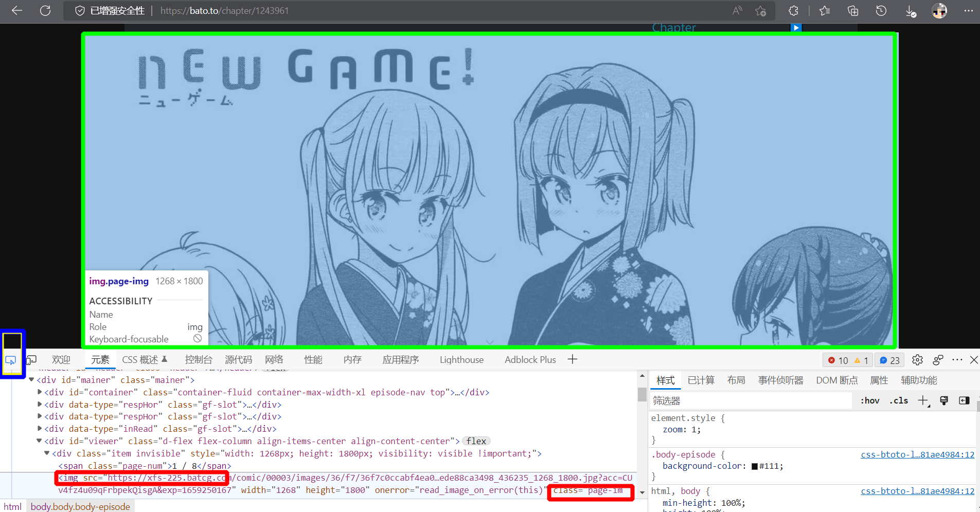Image resolution: width=980 pixels, height=512 pixels.
Task: Open the collections panel
Action: point(853,11)
